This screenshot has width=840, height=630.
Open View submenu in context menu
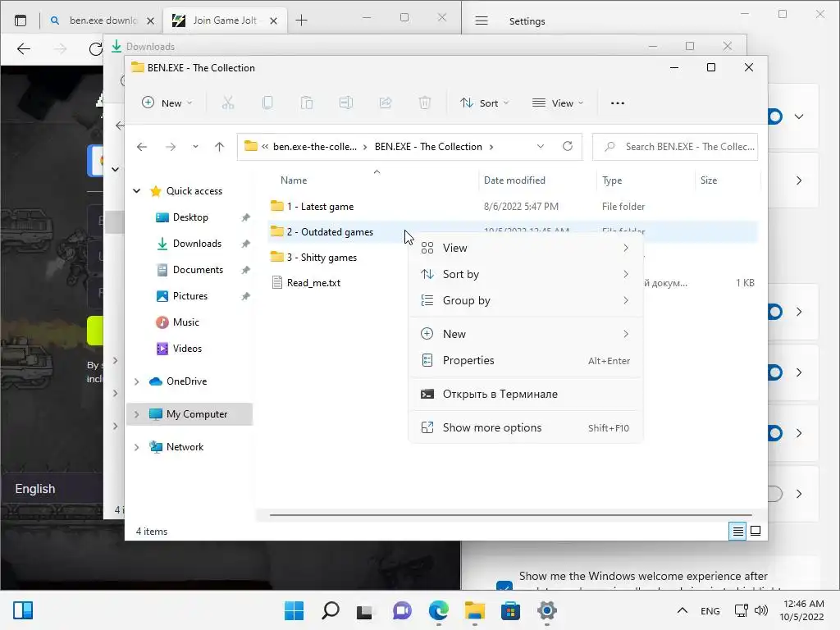[526, 248]
